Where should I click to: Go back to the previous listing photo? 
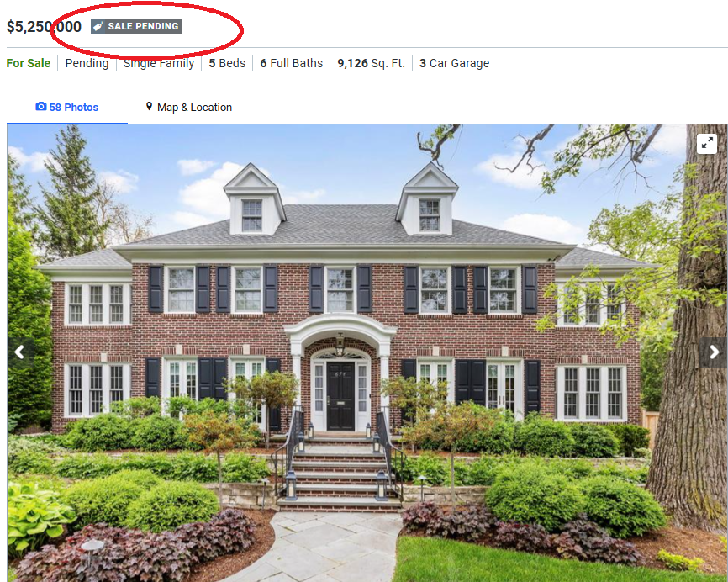coord(19,352)
